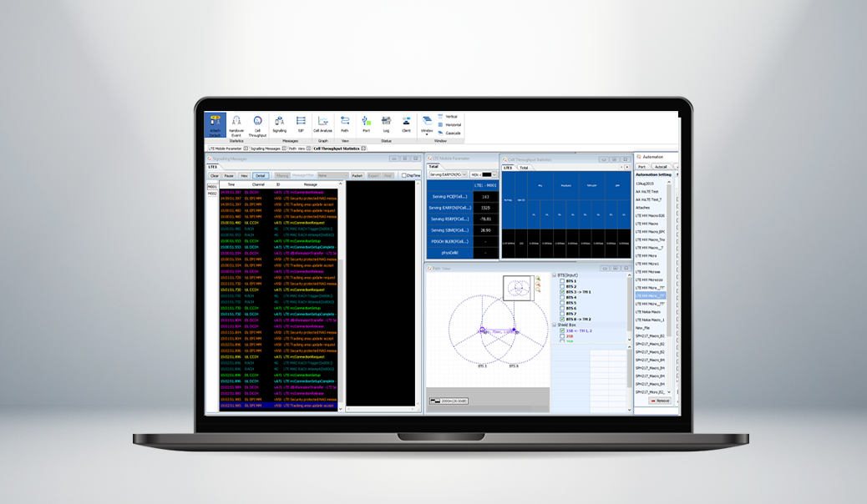Open the SIP messages view
Viewport: 867px width, 504px height.
tap(301, 123)
